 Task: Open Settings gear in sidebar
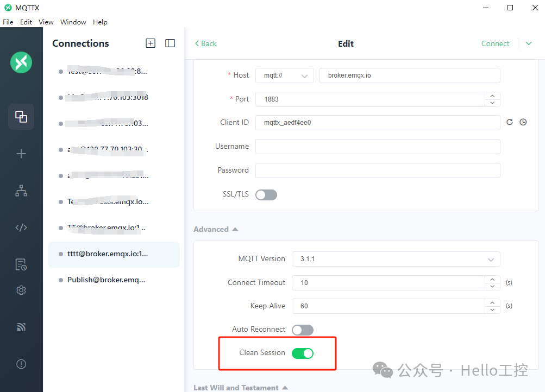[x=21, y=290]
